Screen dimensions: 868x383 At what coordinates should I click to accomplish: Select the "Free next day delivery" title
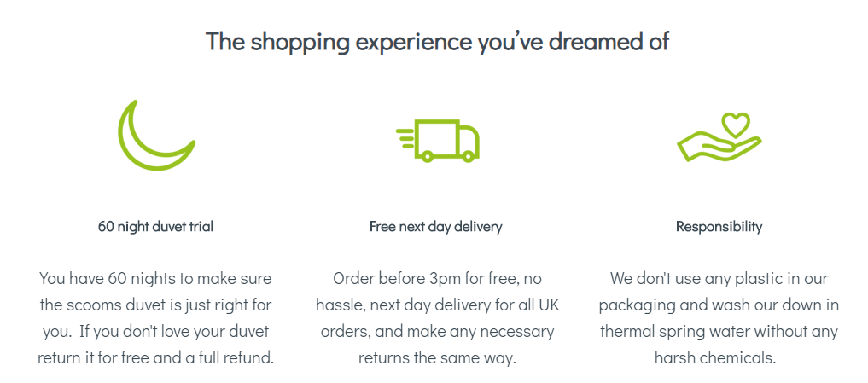point(435,227)
